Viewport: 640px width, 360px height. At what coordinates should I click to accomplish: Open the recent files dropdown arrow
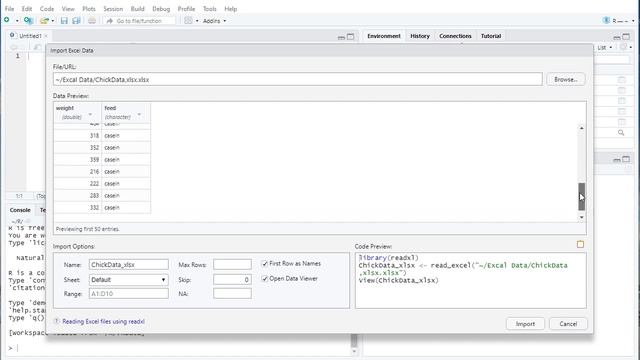[x=53, y=21]
